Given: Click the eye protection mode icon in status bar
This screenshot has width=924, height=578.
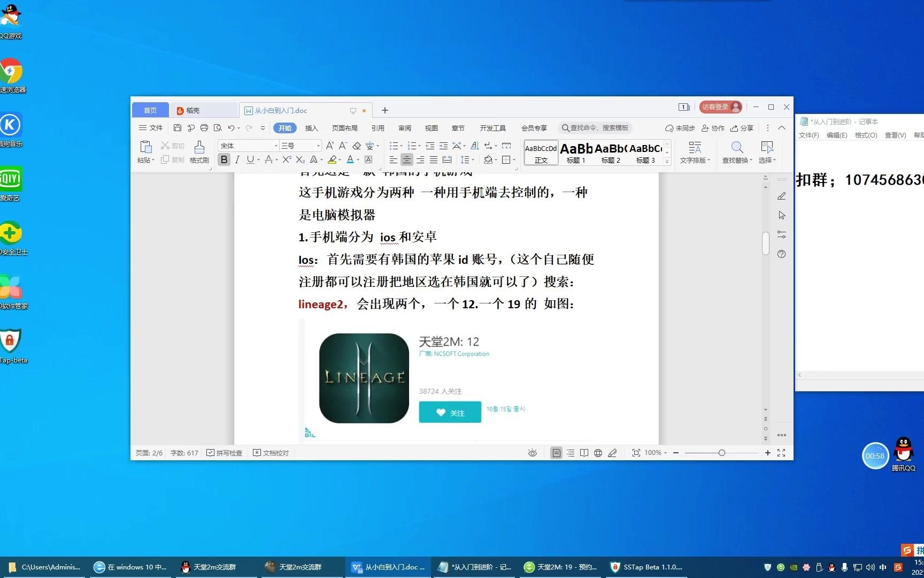Looking at the screenshot, I should click(533, 453).
